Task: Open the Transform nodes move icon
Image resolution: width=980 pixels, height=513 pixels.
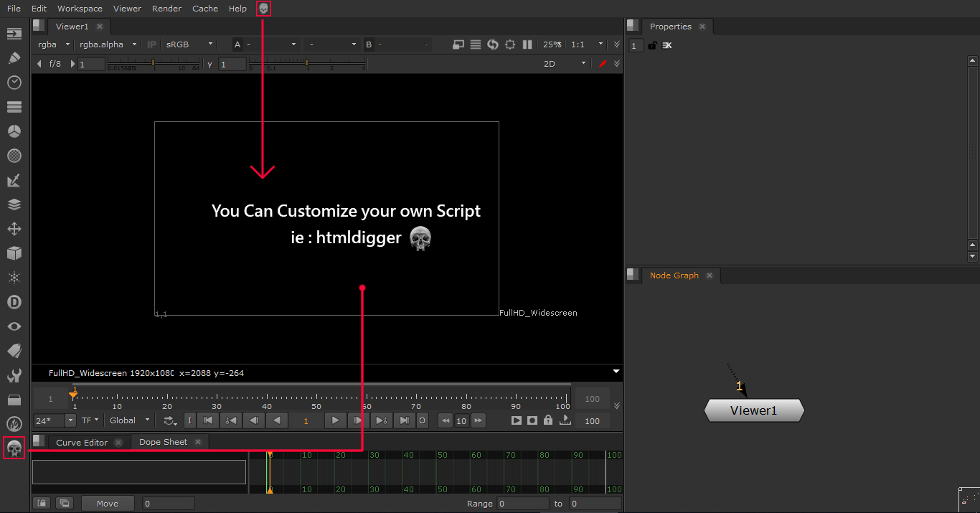Action: pyautogui.click(x=14, y=229)
